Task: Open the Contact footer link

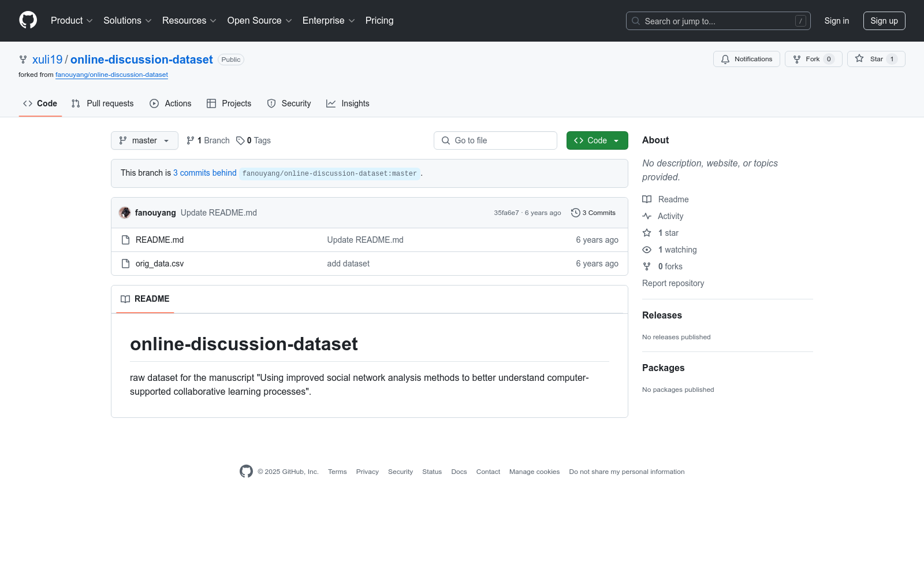Action: (x=488, y=472)
